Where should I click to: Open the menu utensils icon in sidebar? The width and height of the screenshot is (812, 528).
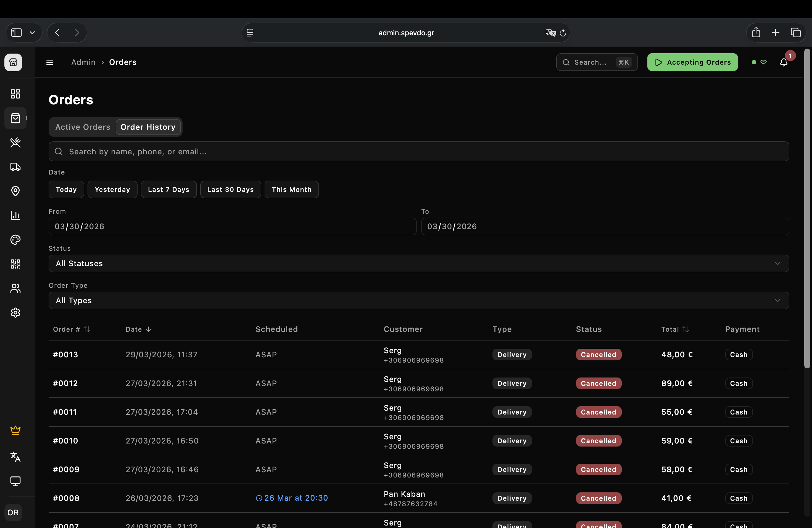(x=15, y=142)
